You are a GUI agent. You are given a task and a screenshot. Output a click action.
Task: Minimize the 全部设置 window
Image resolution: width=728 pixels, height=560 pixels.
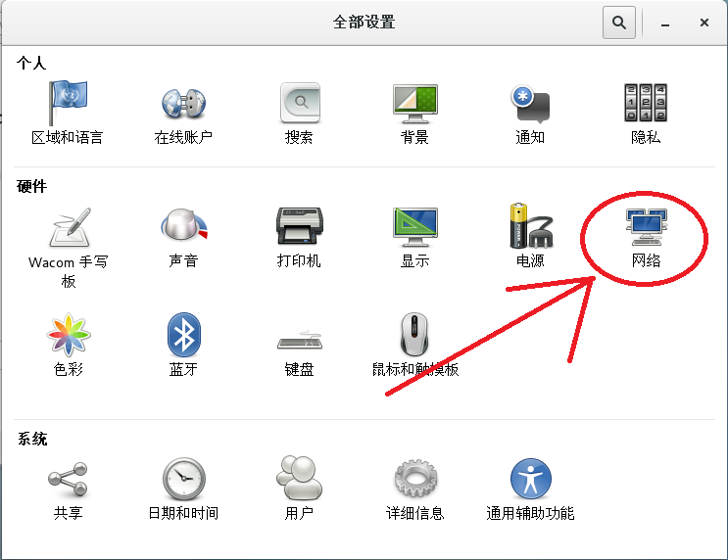click(x=665, y=23)
